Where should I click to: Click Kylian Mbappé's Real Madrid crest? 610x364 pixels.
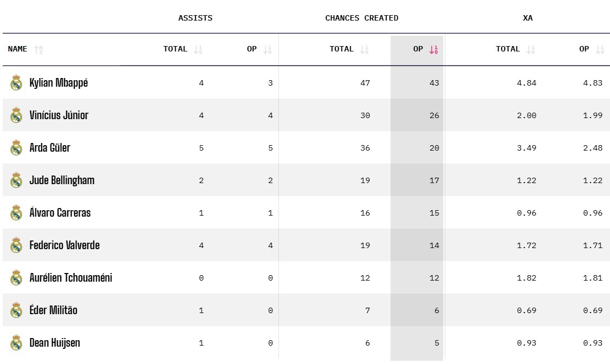tap(16, 83)
